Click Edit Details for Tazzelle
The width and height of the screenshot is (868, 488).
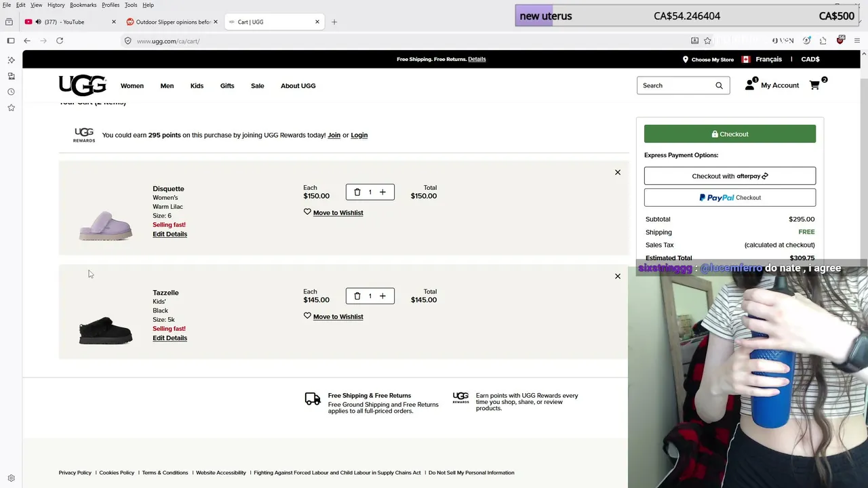[x=170, y=338]
